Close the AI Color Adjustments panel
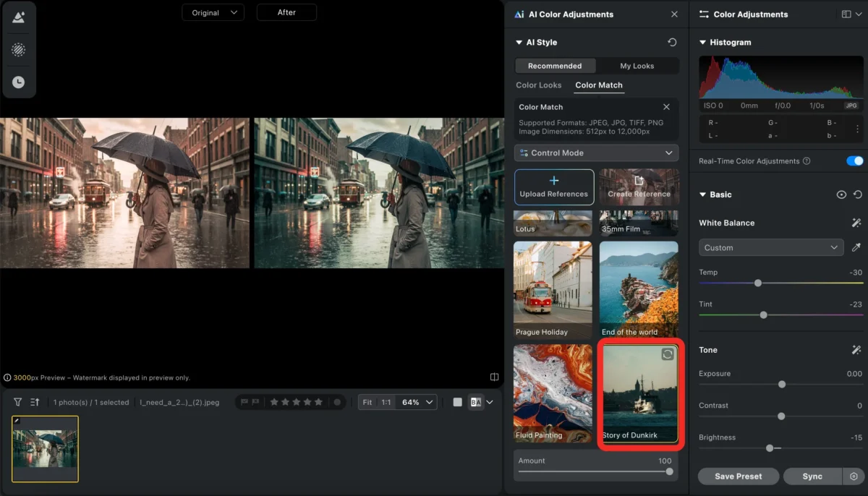 click(x=674, y=14)
